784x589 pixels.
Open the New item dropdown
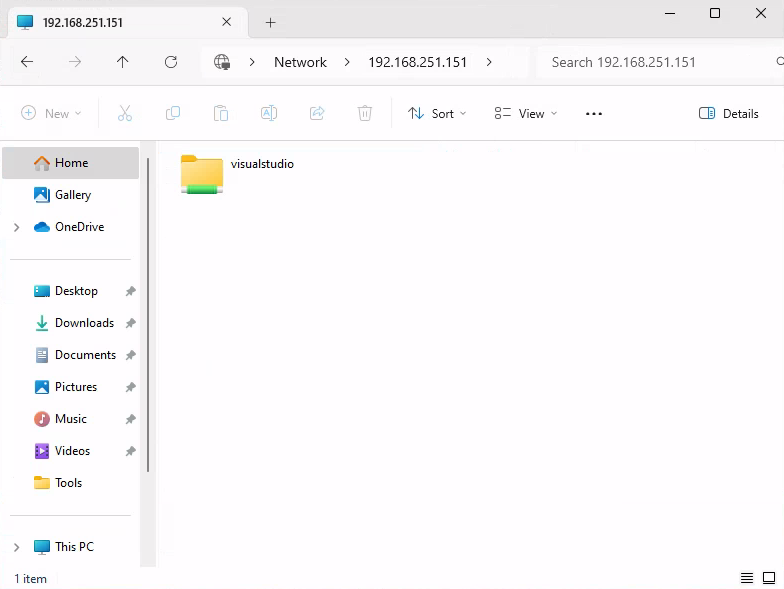51,114
